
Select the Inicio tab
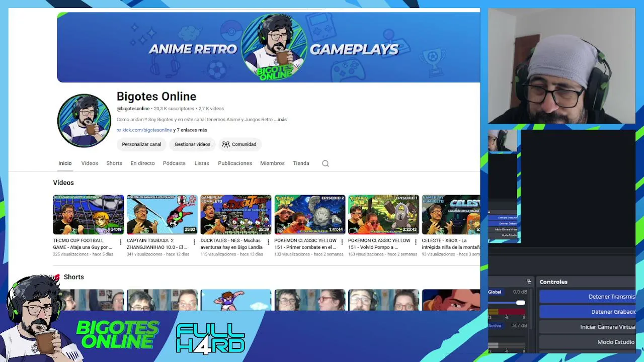coord(65,163)
